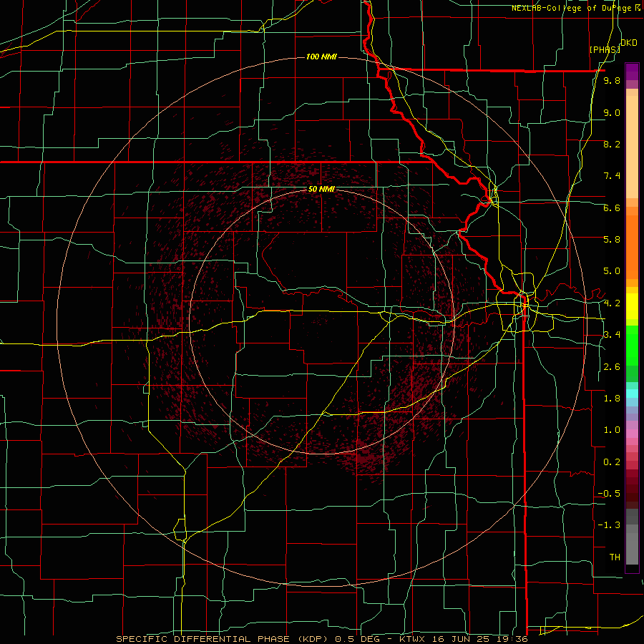
Task: Click the 0.2 value on the color scale
Action: (612, 462)
